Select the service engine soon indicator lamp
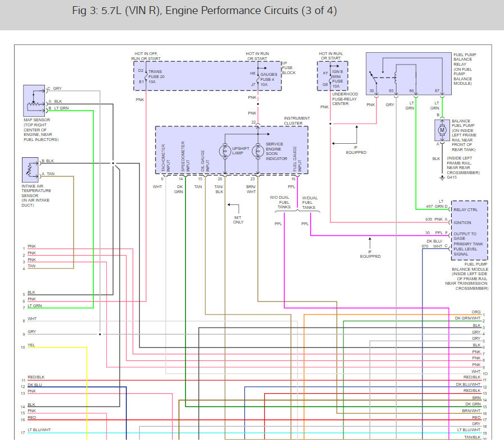The image size is (504, 447). coord(258,152)
